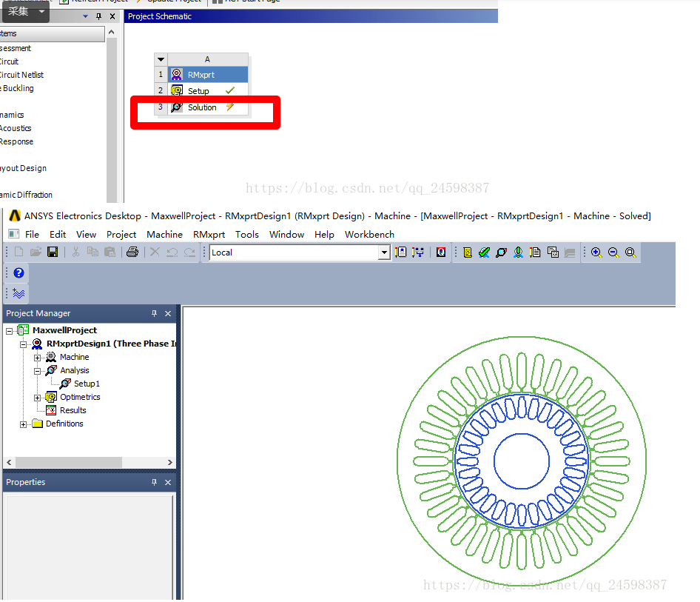
Task: Expand the Machine tree node
Action: (37, 356)
